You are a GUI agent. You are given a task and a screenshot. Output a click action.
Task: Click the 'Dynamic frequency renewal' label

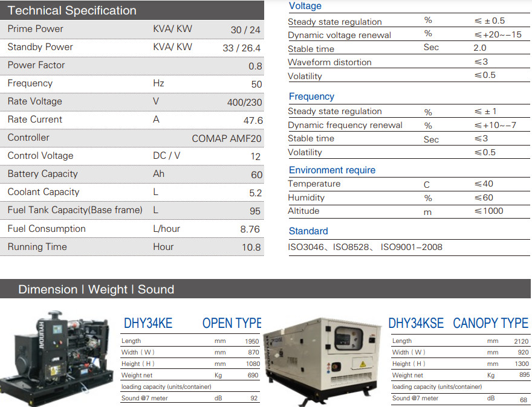(345, 126)
